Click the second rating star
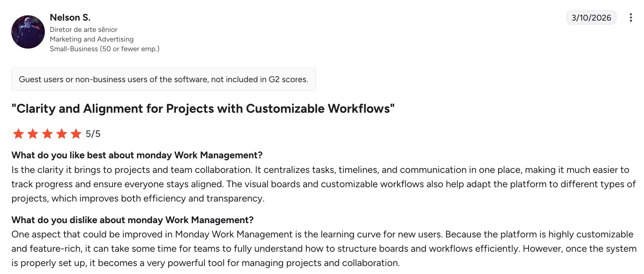The width and height of the screenshot is (644, 274). [33, 134]
